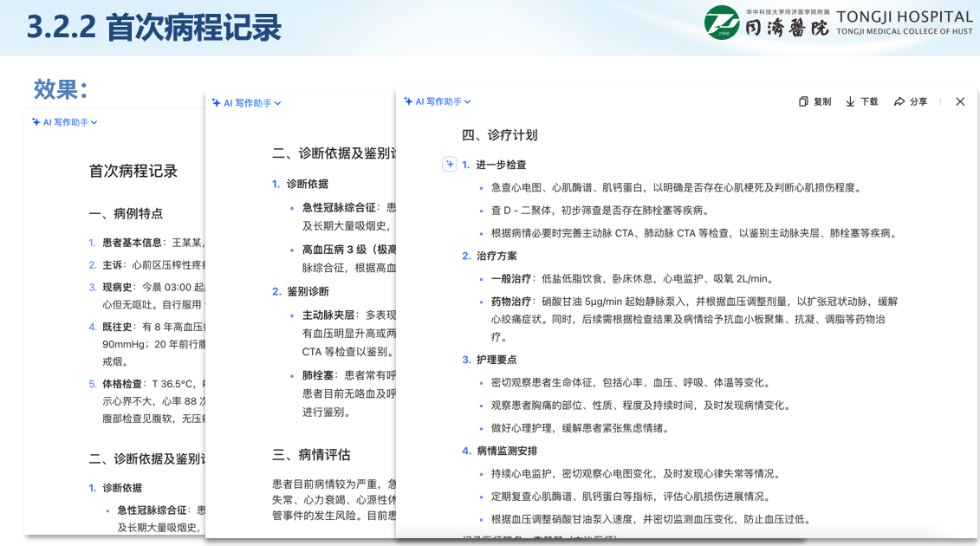Click slide title 3.2.2 首次病程记录
Viewport: 980px width, 546px height.
[x=153, y=28]
